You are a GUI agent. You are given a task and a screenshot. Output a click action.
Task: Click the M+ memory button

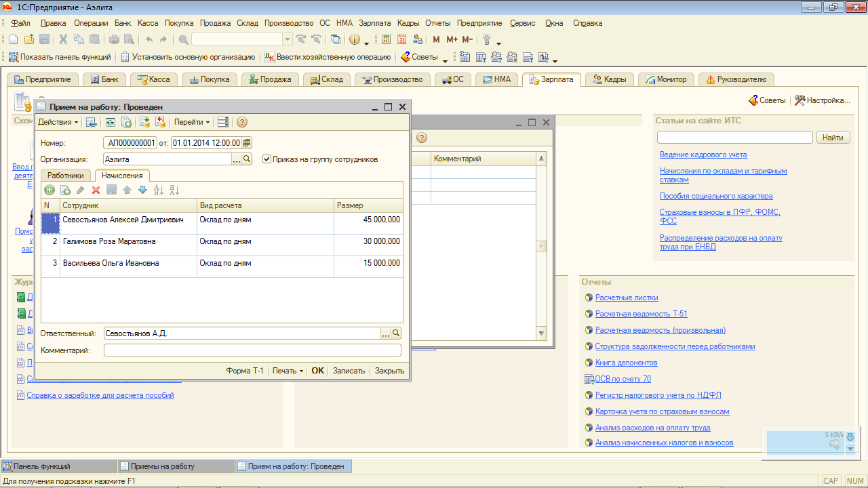tap(452, 39)
